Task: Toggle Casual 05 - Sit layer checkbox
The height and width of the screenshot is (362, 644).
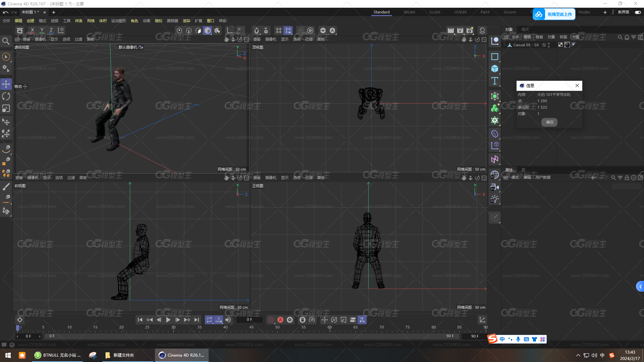Action: [x=544, y=45]
